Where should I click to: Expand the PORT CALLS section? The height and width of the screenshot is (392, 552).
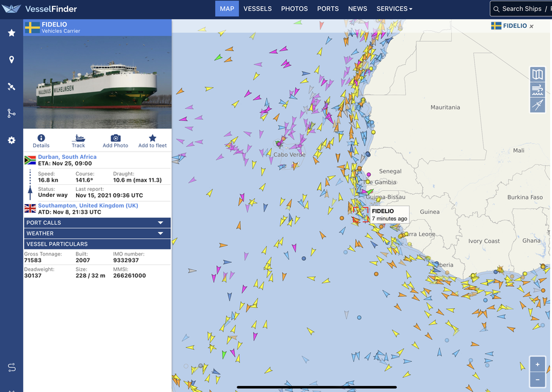tap(97, 223)
